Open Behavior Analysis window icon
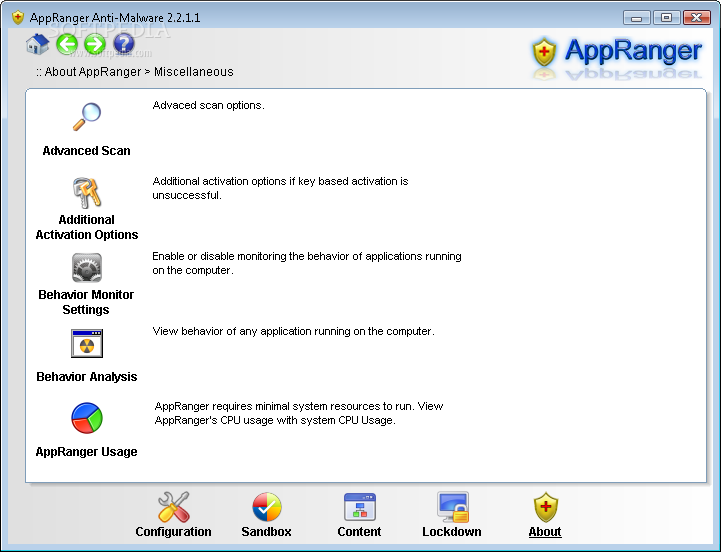The height and width of the screenshot is (552, 721). (86, 343)
